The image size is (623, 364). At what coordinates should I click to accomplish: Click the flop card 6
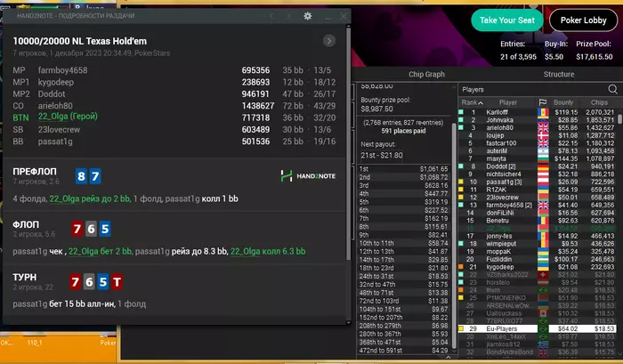click(x=91, y=229)
